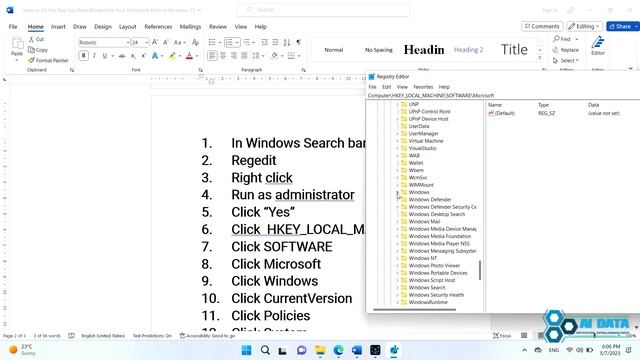Sort paragraph icon

tap(287, 42)
